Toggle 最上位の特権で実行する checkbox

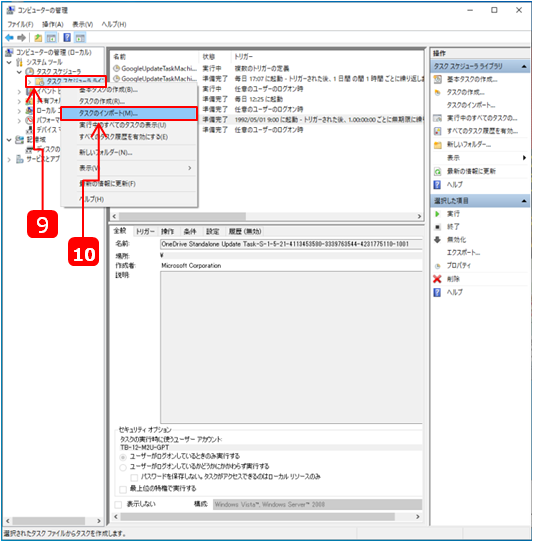pos(123,489)
